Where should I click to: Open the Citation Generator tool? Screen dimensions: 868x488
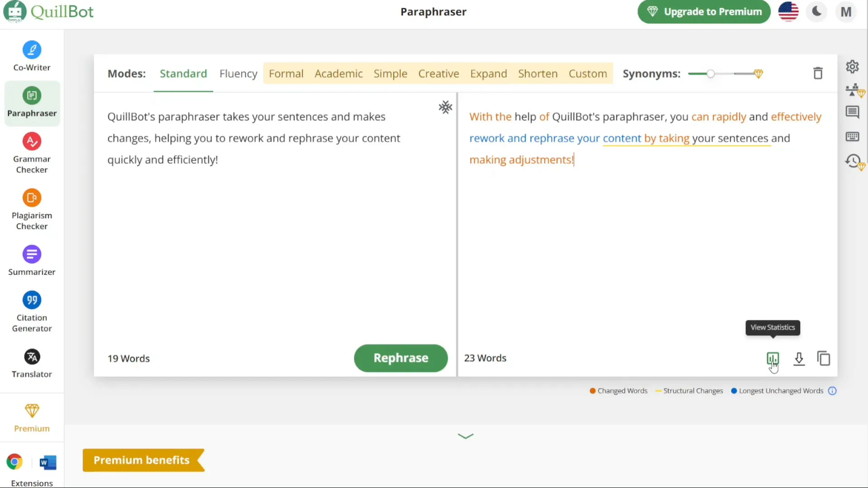pos(32,311)
